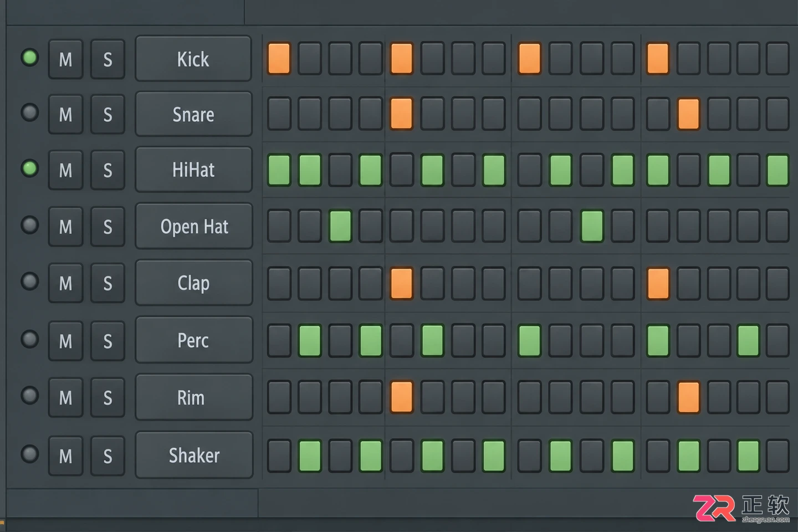This screenshot has width=798, height=532.
Task: Solo the HiHat channel
Action: click(x=108, y=170)
